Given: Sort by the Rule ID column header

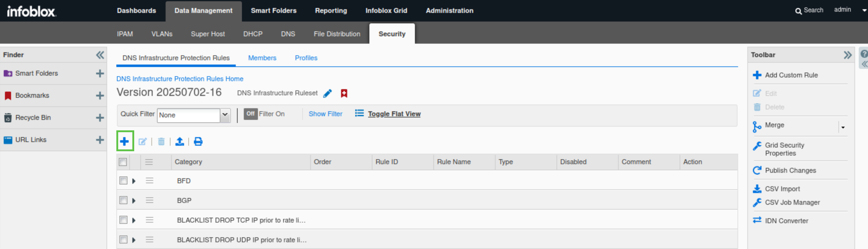Looking at the screenshot, I should [x=402, y=162].
